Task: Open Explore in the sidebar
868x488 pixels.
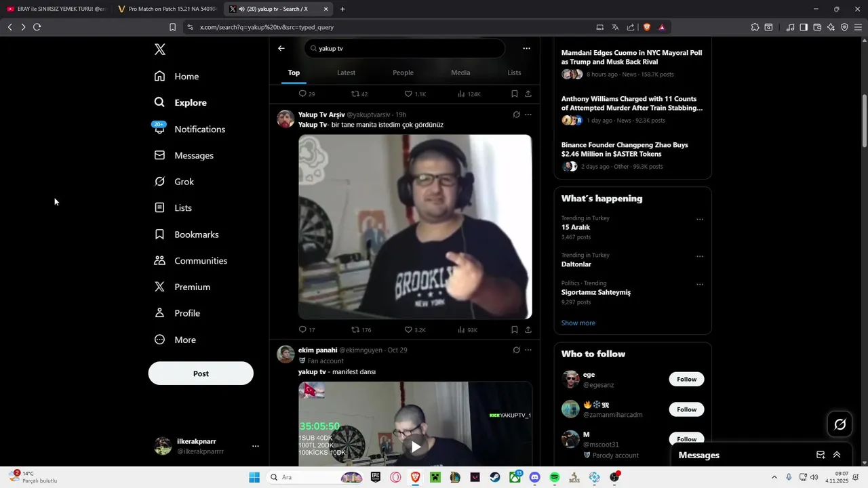Action: [180, 102]
